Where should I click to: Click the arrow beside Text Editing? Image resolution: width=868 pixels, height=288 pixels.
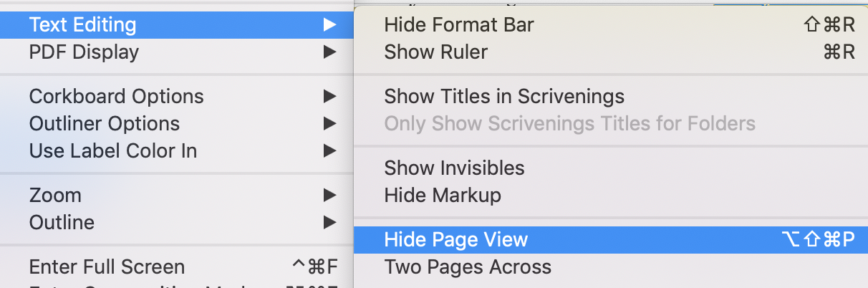click(329, 25)
